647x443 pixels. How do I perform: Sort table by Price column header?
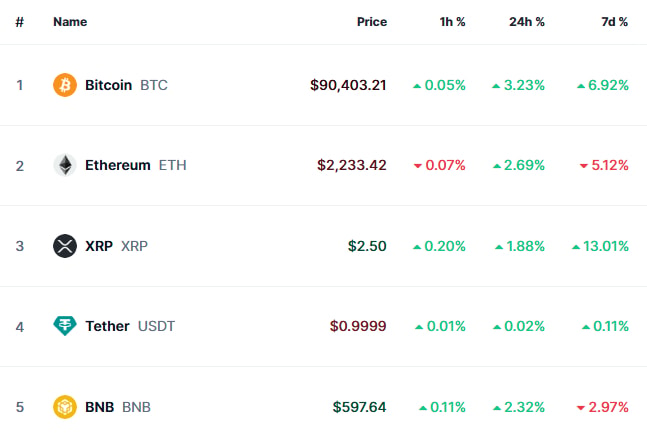(x=372, y=22)
